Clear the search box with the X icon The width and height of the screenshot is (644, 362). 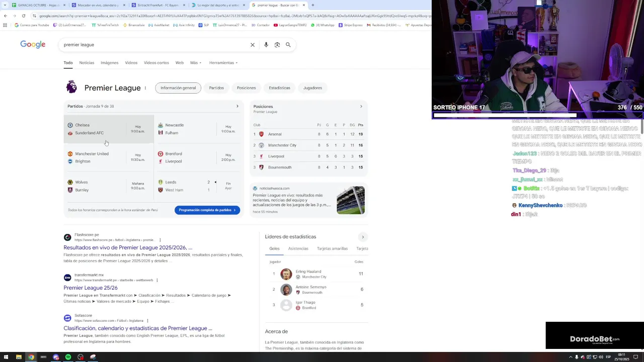coord(253,45)
